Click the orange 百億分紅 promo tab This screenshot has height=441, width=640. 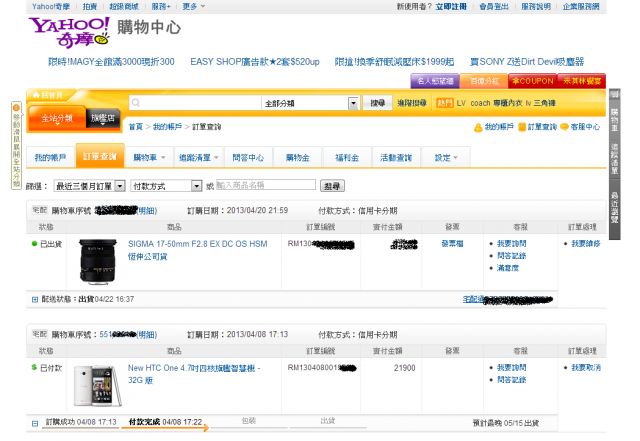click(x=484, y=81)
